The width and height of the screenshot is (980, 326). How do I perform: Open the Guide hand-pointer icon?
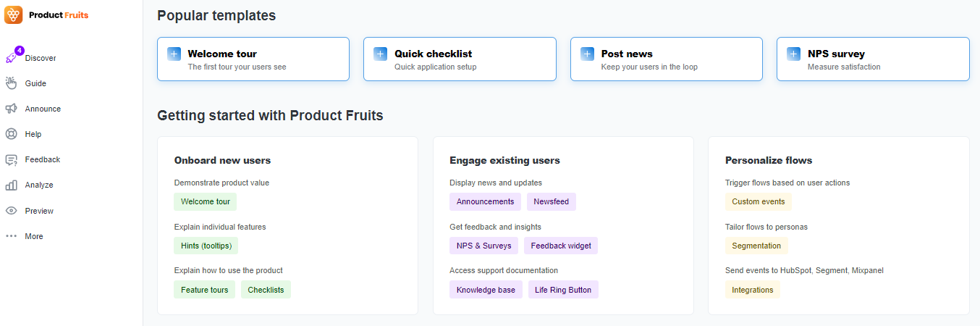pyautogui.click(x=11, y=83)
